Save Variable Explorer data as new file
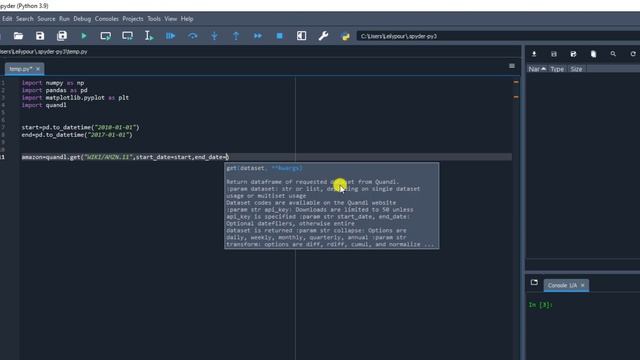The height and width of the screenshot is (360, 640). (573, 54)
